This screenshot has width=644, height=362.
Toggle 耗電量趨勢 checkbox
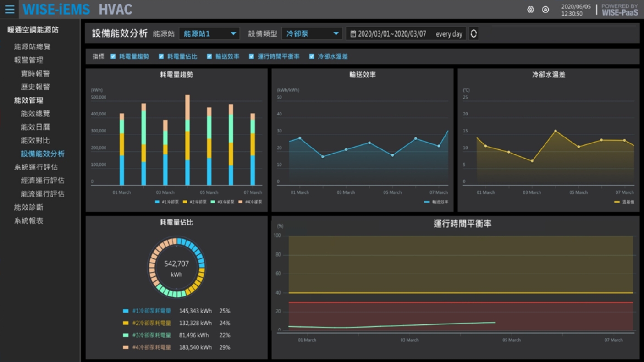(113, 56)
